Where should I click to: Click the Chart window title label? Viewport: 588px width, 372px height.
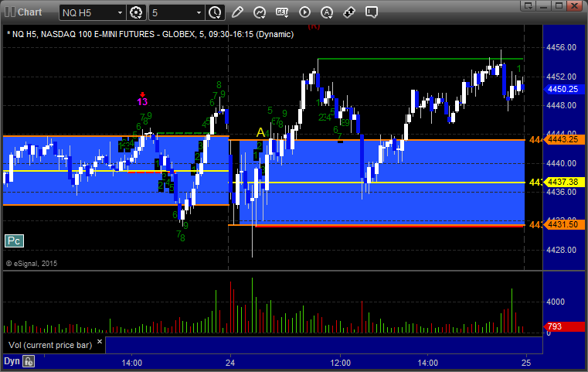point(30,12)
